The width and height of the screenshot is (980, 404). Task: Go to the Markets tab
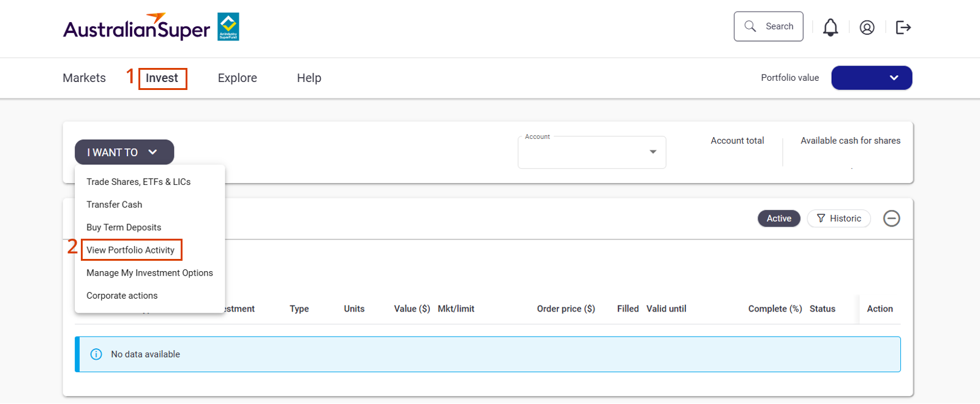84,78
